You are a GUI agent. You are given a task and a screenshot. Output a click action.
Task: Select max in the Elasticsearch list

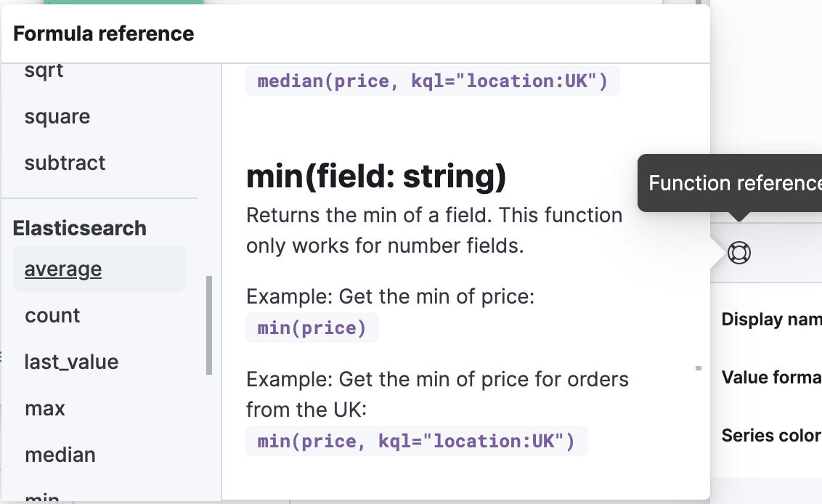pyautogui.click(x=45, y=409)
